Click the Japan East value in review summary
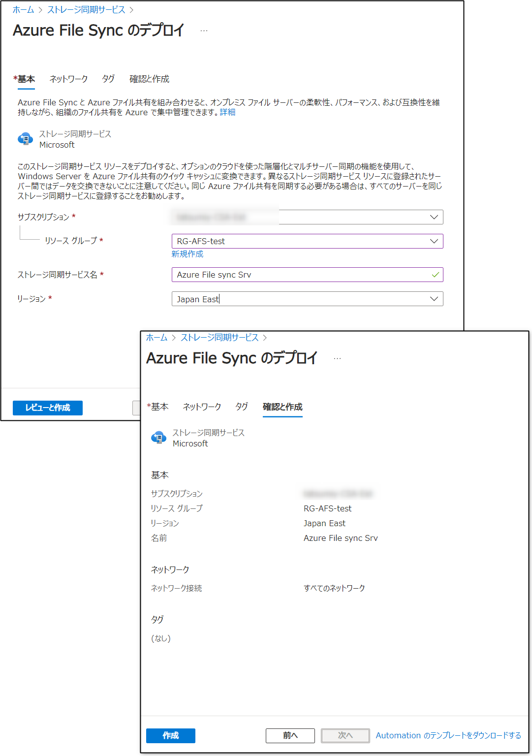 click(325, 523)
